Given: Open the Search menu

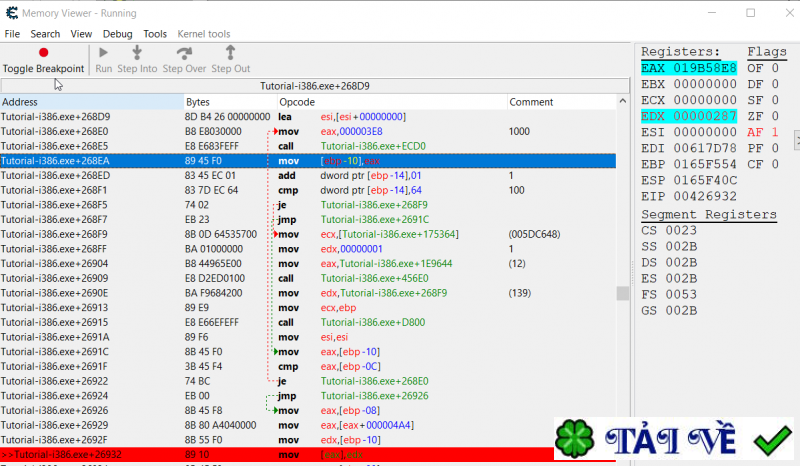Looking at the screenshot, I should point(45,34).
